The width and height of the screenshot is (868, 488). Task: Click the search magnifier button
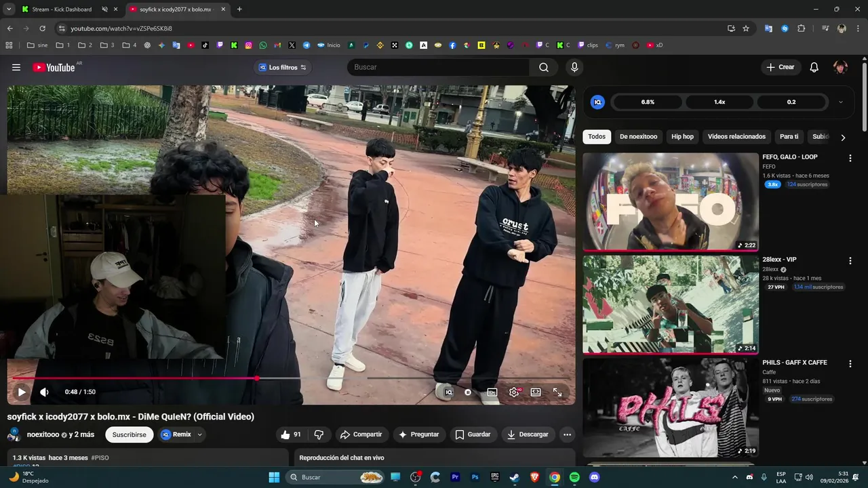[x=544, y=67]
